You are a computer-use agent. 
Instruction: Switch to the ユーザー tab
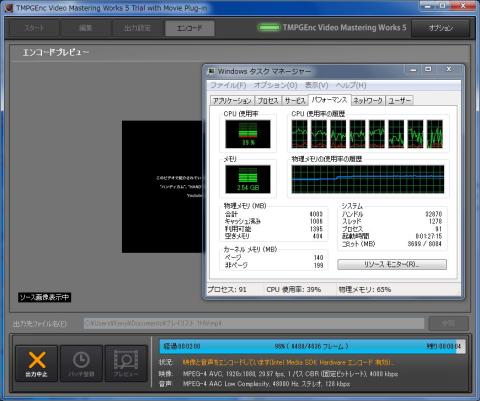click(399, 101)
